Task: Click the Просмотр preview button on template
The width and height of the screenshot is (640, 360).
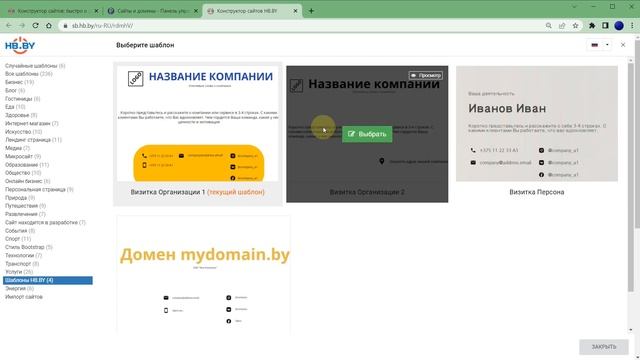Action: (425, 76)
